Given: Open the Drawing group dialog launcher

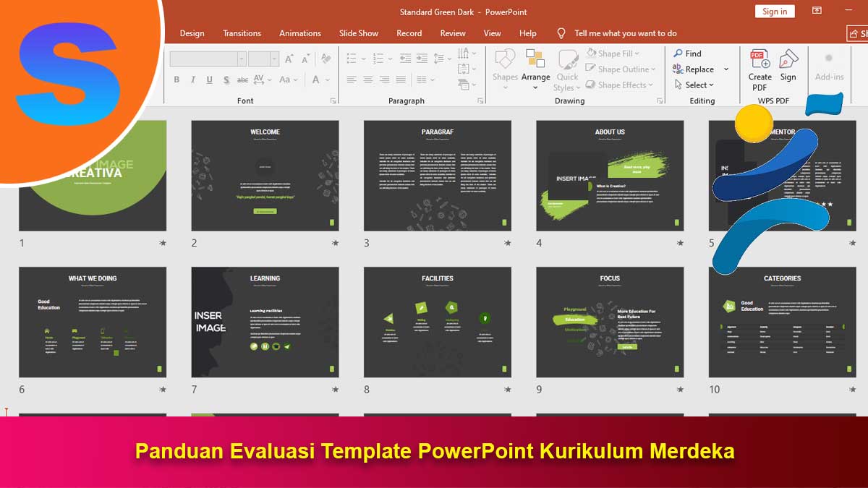Looking at the screenshot, I should 660,101.
